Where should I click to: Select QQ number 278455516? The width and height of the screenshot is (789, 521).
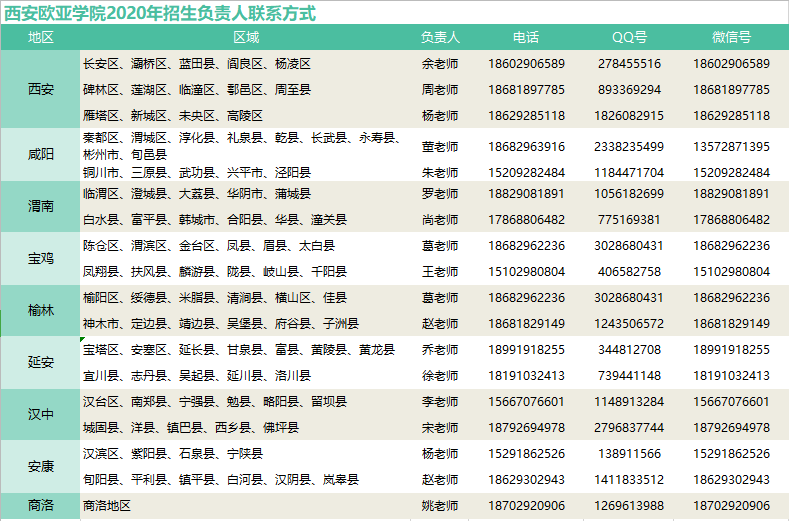click(x=629, y=64)
